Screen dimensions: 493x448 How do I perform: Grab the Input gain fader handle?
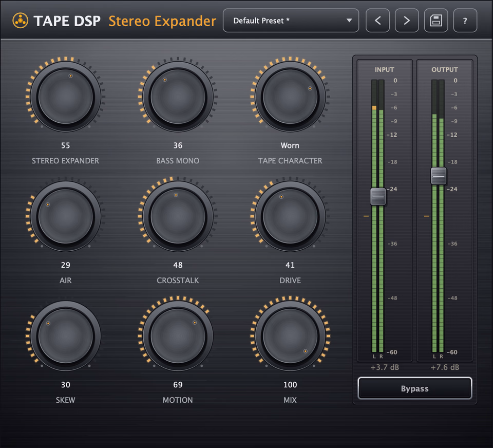pyautogui.click(x=378, y=197)
